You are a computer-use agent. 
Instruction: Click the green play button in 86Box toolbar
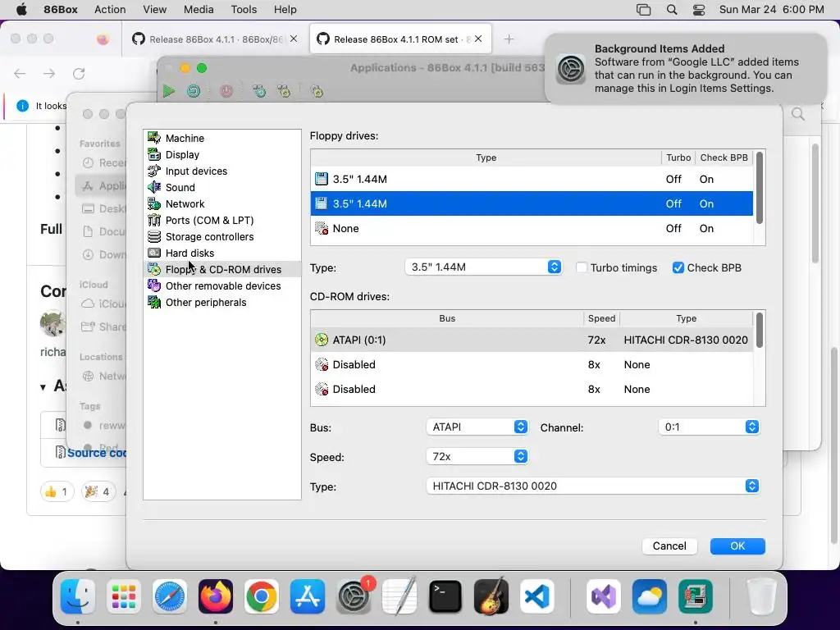[169, 91]
